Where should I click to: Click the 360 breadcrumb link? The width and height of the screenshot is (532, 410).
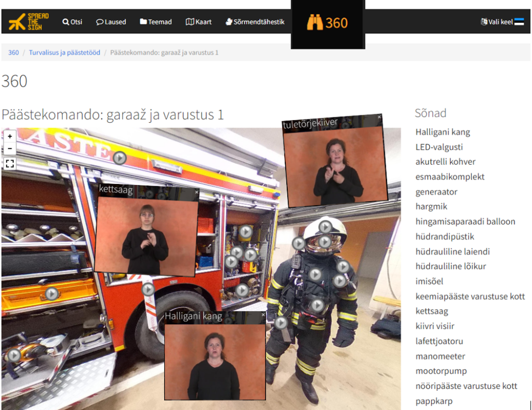click(x=14, y=52)
